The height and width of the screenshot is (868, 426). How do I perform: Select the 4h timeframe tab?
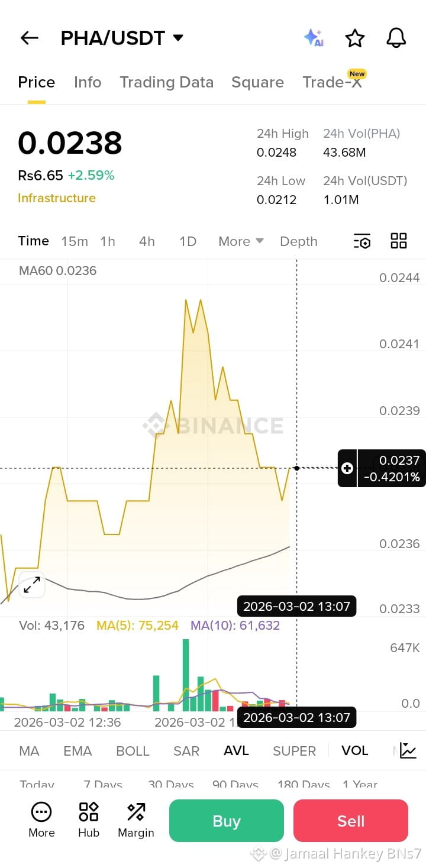(x=147, y=241)
